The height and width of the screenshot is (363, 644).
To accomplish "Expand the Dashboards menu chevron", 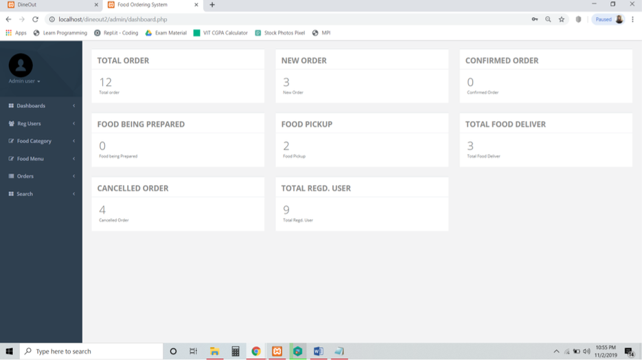I will click(x=73, y=106).
